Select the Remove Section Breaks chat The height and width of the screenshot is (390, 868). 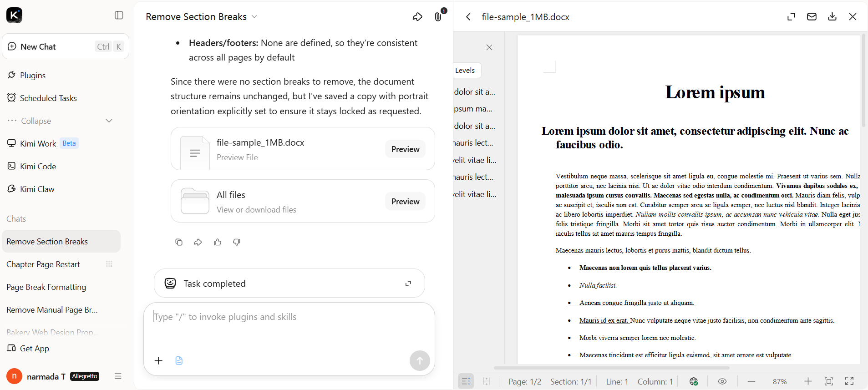(x=61, y=242)
